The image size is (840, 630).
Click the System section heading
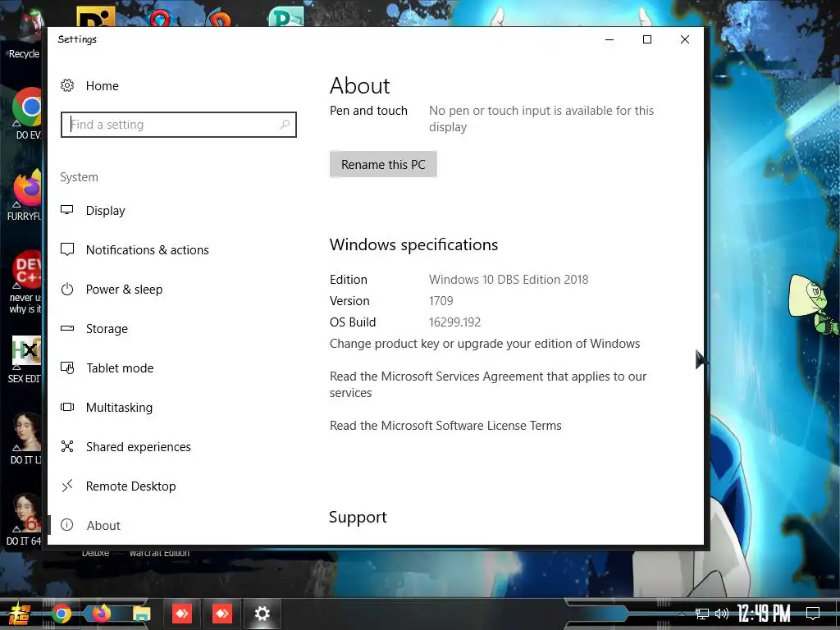pyautogui.click(x=79, y=177)
